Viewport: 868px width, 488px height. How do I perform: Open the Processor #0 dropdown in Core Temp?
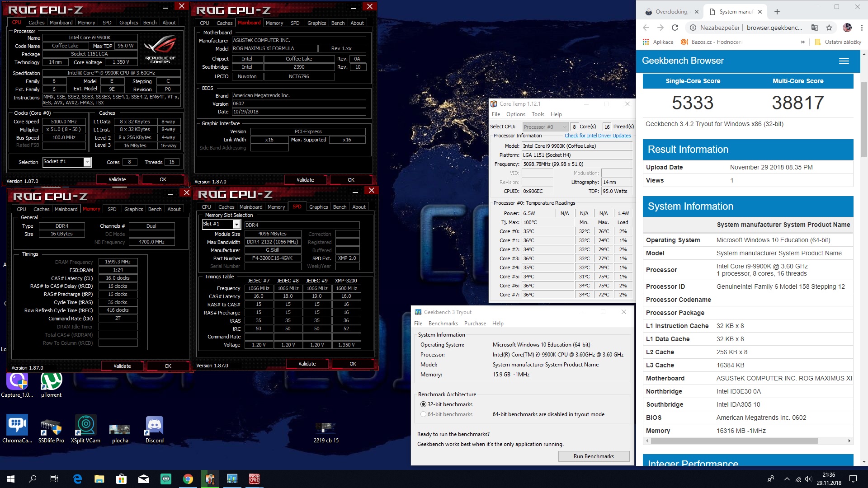[x=545, y=127]
